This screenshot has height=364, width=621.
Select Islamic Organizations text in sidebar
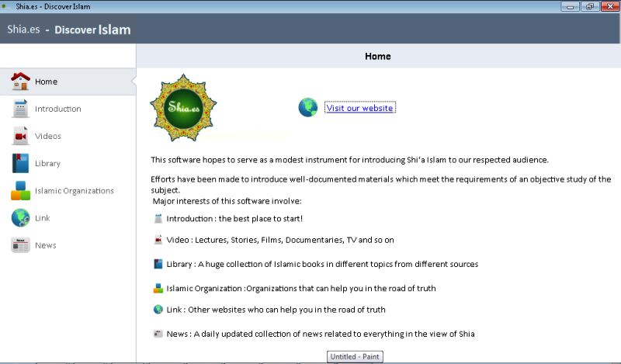[74, 190]
